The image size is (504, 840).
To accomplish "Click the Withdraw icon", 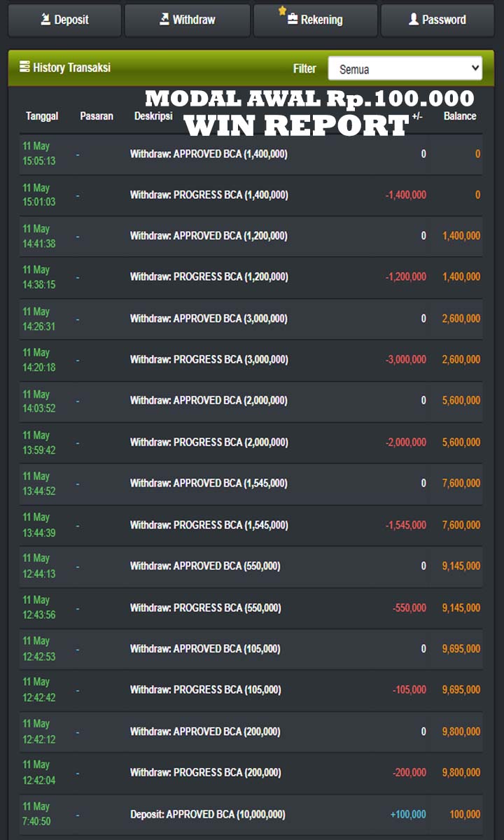I will pos(164,19).
